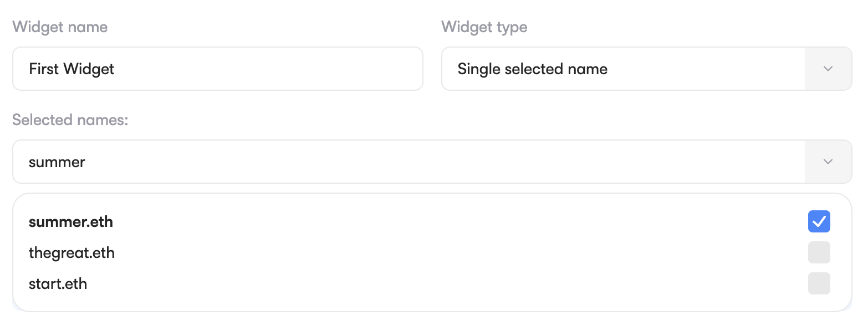Select the summer.eth option
This screenshot has width=868, height=321.
(388, 222)
